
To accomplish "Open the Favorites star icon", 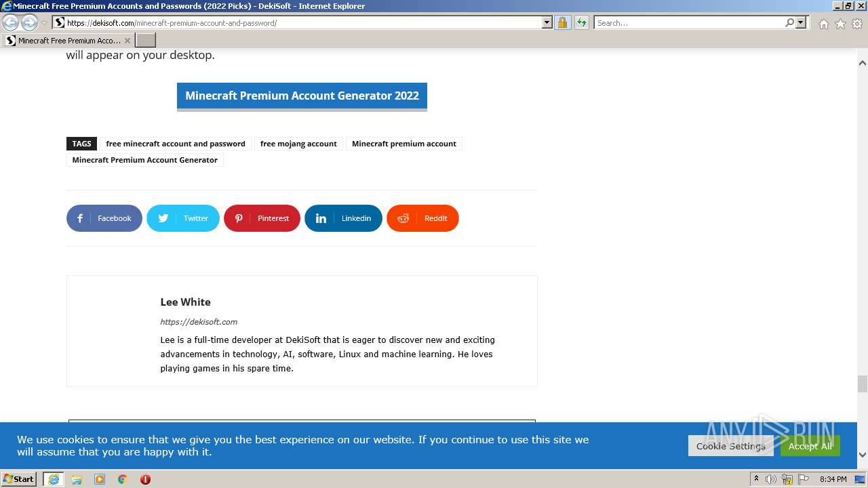I will 840,24.
